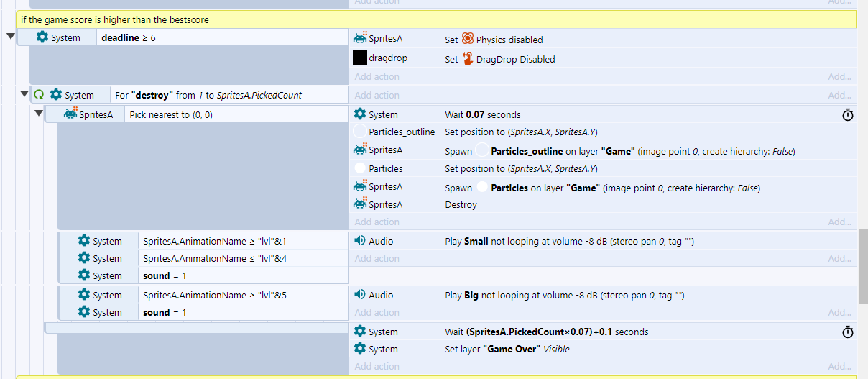
Task: Click the Add... link right of Set DragDrop Disabled
Action: pos(839,77)
